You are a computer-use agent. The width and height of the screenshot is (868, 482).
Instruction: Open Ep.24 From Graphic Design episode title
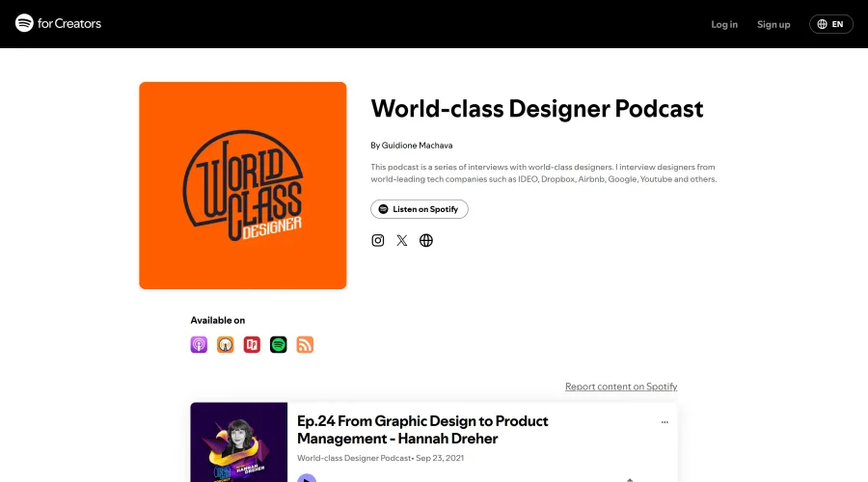422,430
